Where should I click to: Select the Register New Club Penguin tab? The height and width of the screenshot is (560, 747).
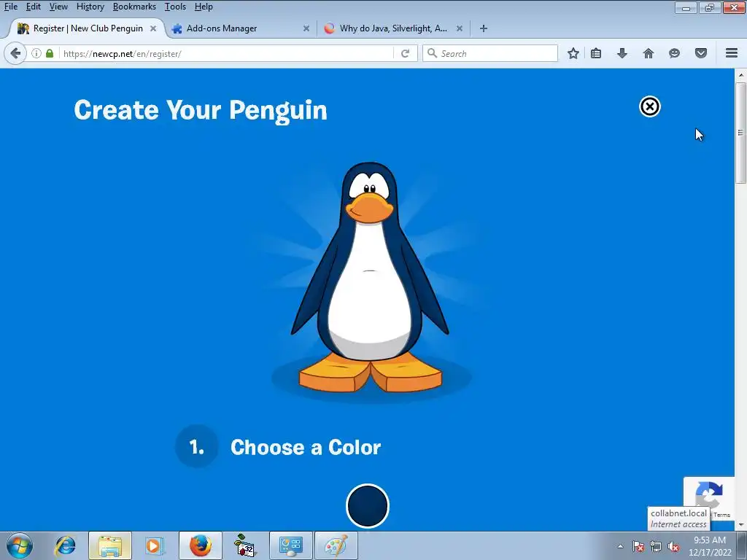(88, 28)
